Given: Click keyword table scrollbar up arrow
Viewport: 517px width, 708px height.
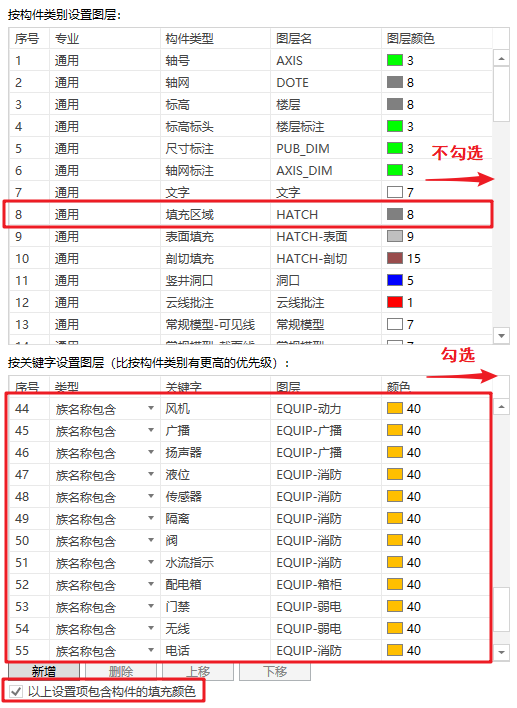Looking at the screenshot, I should [501, 407].
